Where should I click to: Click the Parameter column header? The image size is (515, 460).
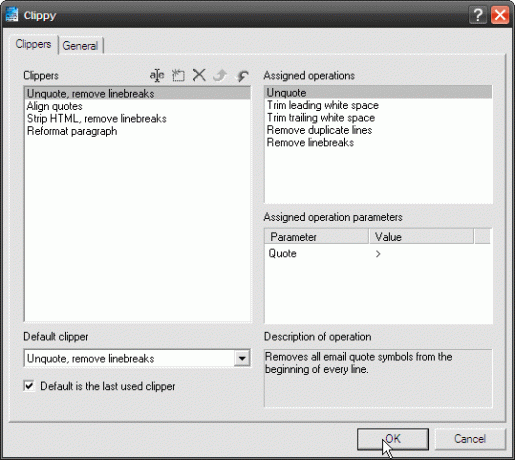pyautogui.click(x=317, y=237)
